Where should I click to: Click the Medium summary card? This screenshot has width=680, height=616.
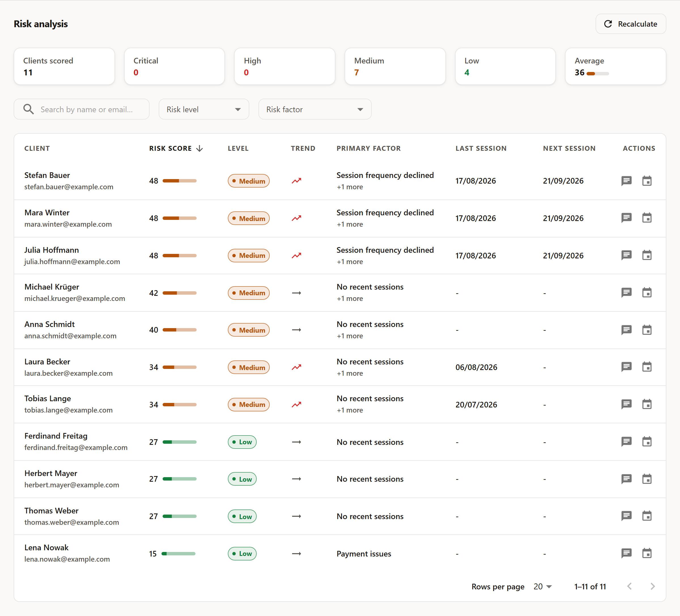tap(395, 66)
